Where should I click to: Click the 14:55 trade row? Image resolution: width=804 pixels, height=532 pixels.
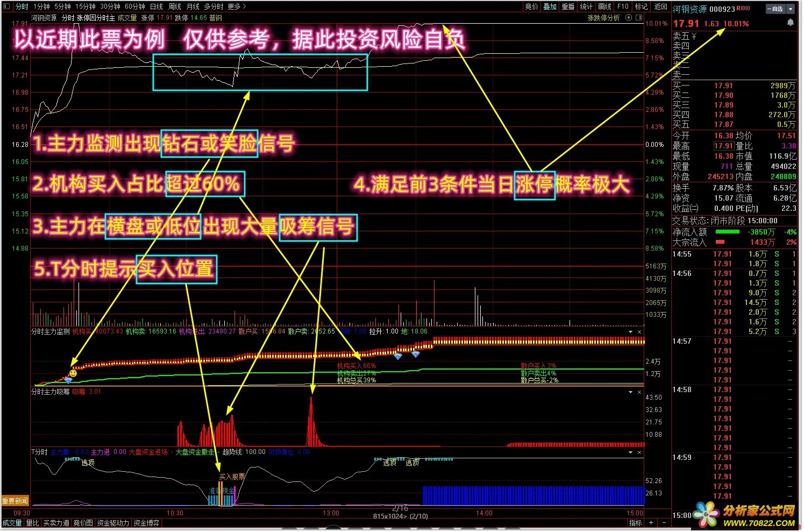click(734, 254)
